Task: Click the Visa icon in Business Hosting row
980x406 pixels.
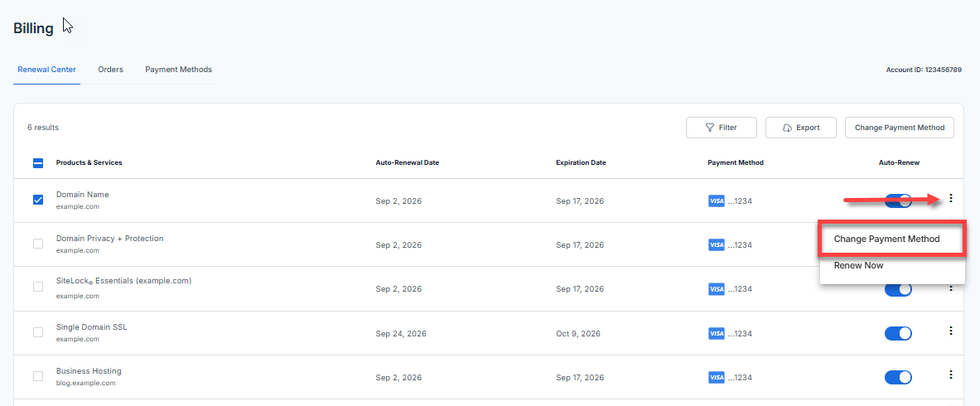Action: (x=716, y=377)
